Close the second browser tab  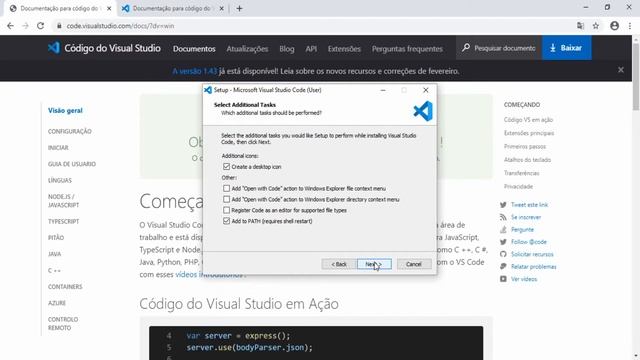[x=222, y=8]
